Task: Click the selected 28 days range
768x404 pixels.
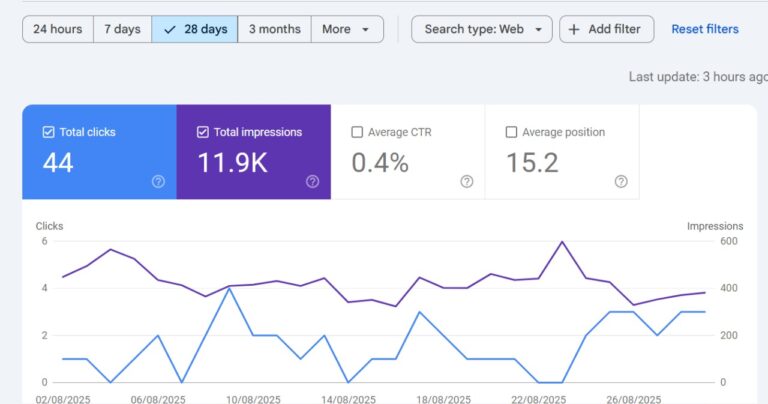Action: [x=195, y=29]
